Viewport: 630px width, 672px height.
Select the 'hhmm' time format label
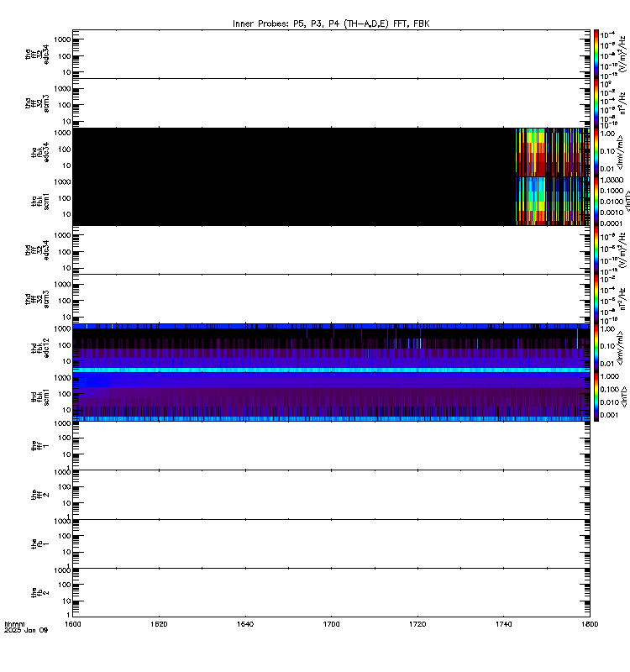[x=14, y=624]
